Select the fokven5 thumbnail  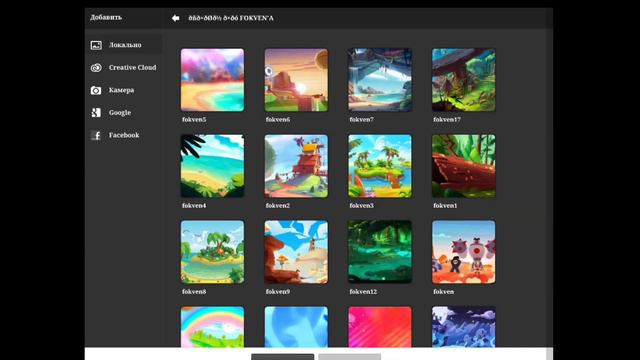point(212,80)
